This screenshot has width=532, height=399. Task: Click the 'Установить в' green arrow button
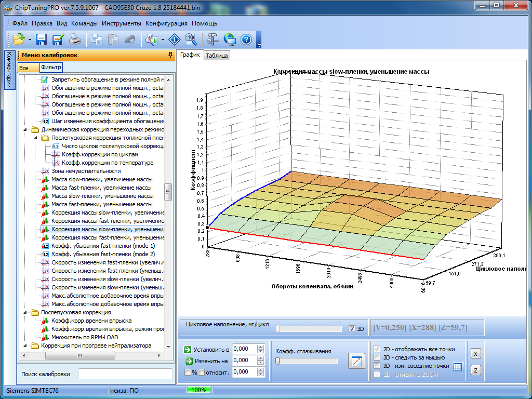[x=188, y=349]
